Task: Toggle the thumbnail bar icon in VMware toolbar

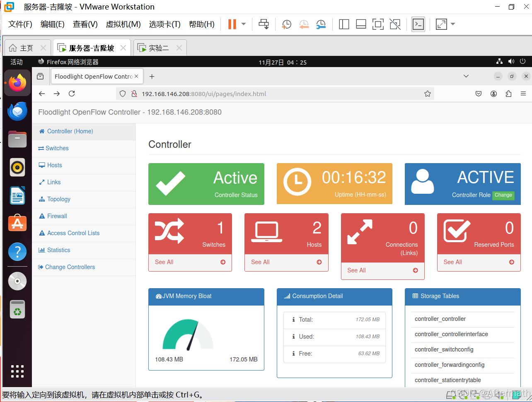Action: point(361,24)
